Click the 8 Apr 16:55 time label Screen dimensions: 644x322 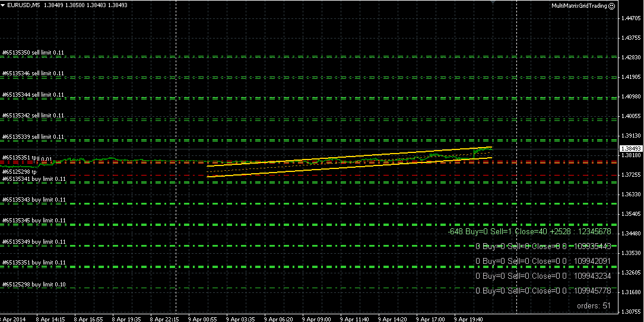point(88,318)
